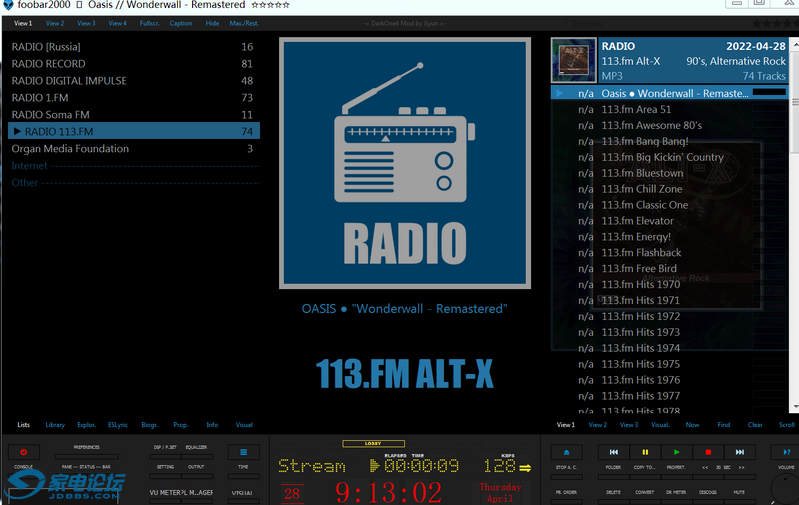799x505 pixels.
Task: Switch to View 2 under the playlist
Action: click(598, 424)
